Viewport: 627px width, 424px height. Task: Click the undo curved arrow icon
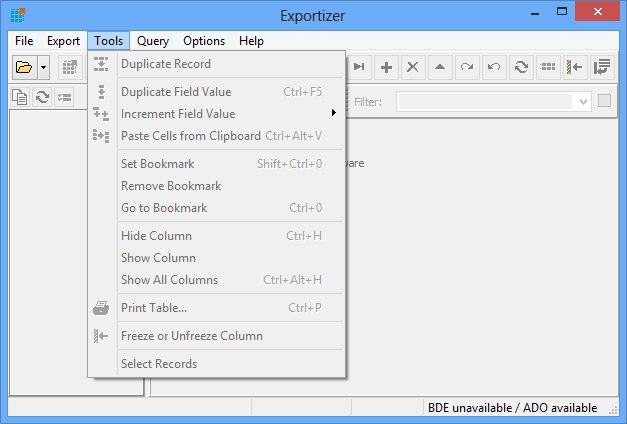click(494, 67)
